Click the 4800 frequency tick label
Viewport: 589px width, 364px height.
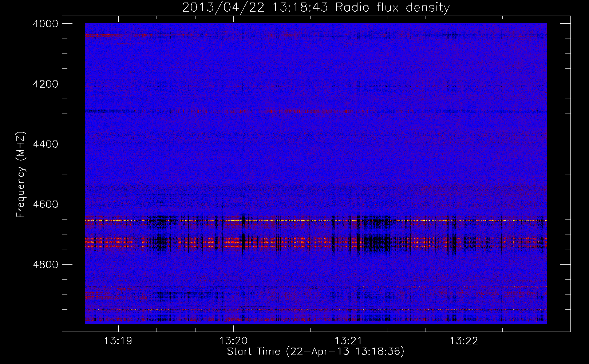pos(46,264)
